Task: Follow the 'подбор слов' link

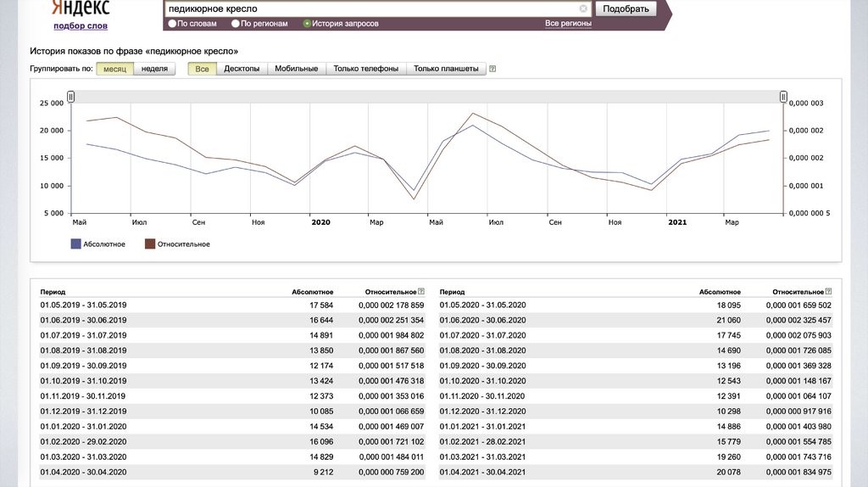Action: click(81, 26)
